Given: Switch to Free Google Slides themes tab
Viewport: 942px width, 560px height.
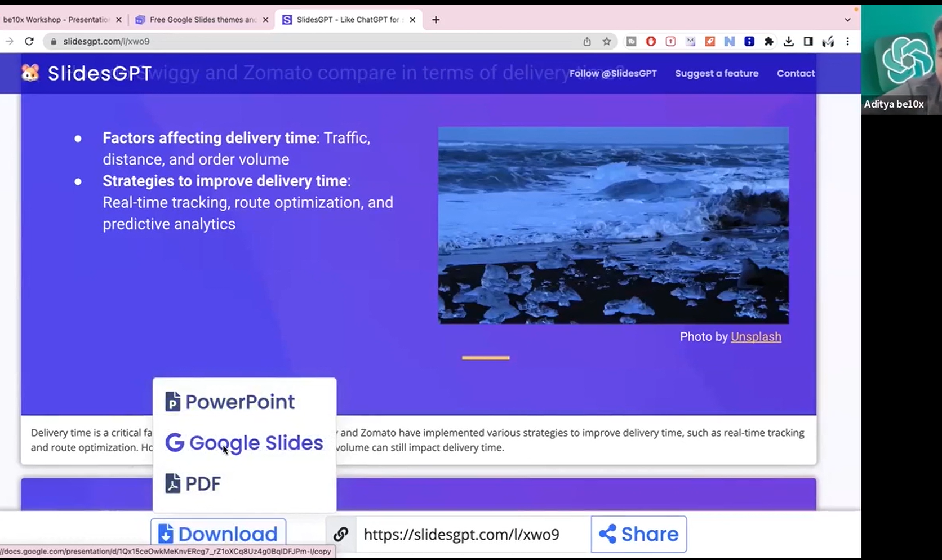Looking at the screenshot, I should (203, 20).
